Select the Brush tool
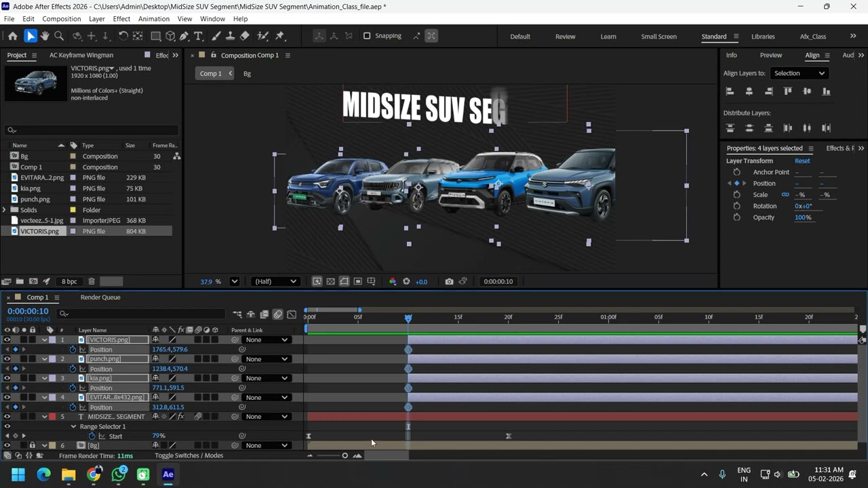 216,36
